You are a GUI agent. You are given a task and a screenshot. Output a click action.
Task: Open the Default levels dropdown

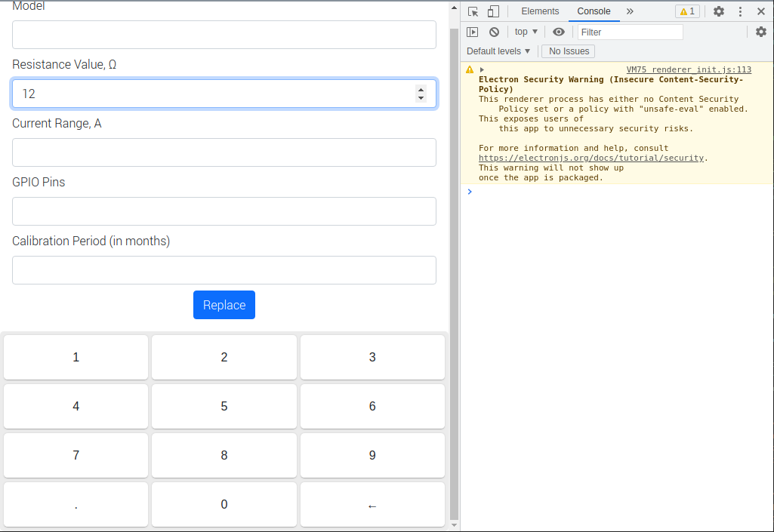tap(498, 51)
